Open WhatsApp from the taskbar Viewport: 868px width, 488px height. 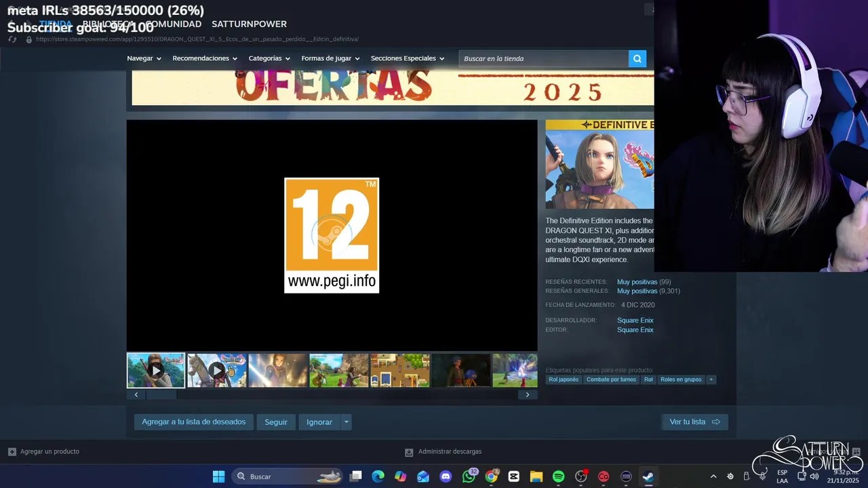(469, 476)
